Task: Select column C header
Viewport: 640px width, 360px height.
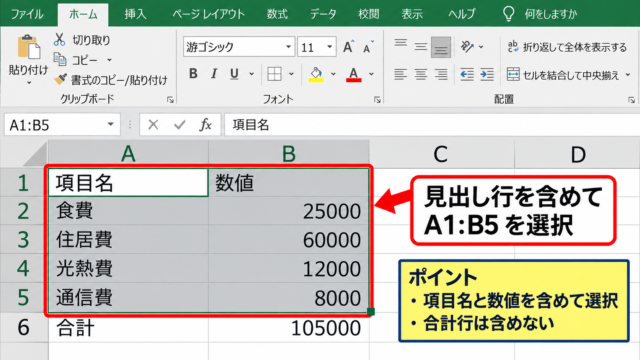Action: (442, 154)
